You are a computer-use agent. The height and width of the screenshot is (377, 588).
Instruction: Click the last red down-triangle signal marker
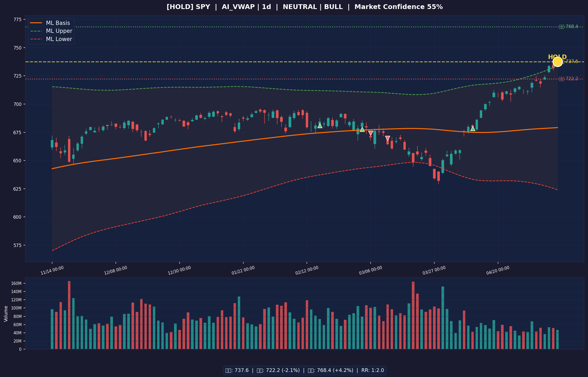(388, 138)
